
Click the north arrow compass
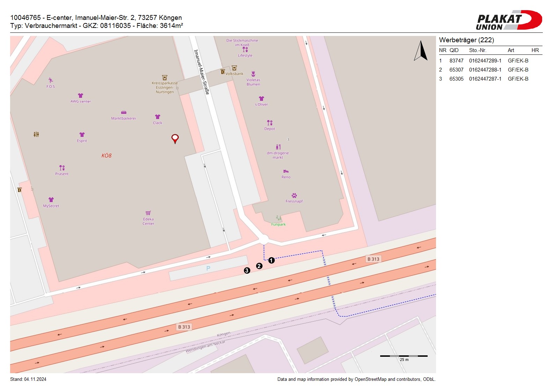coord(421,51)
